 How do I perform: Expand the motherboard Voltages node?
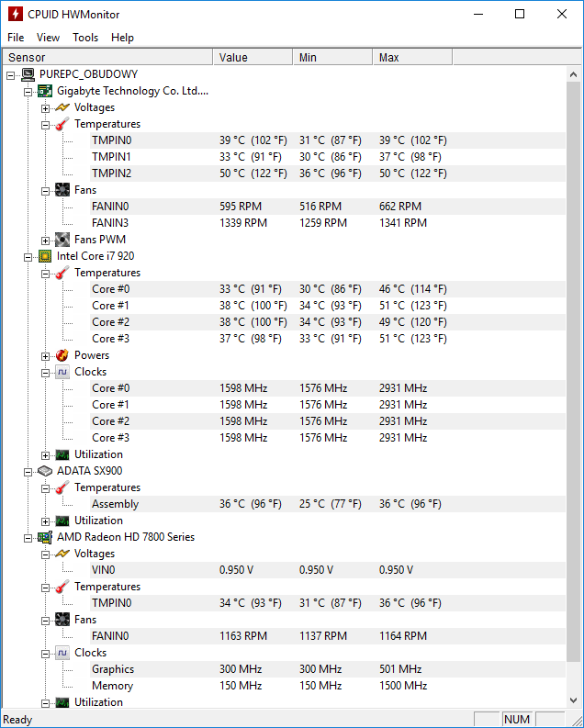(45, 107)
